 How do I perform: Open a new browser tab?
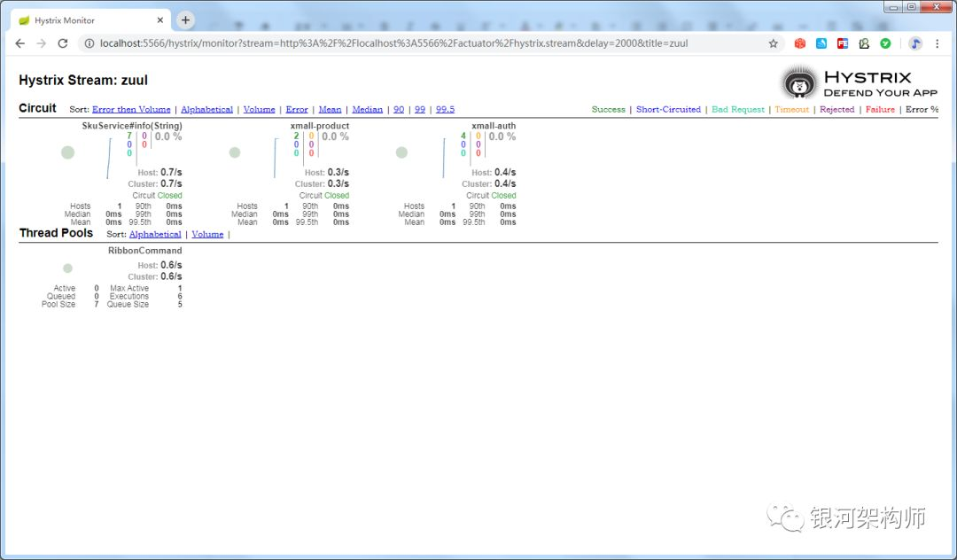click(185, 20)
